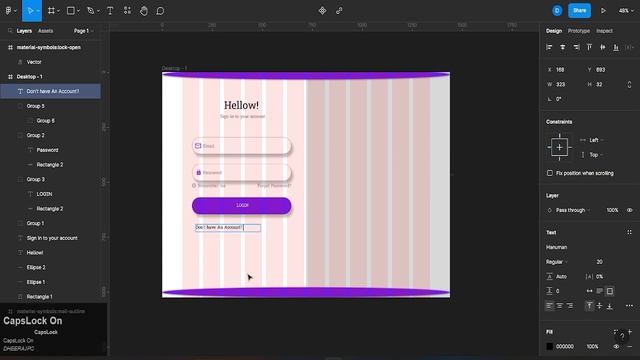Switch to the Design tab

point(554,31)
